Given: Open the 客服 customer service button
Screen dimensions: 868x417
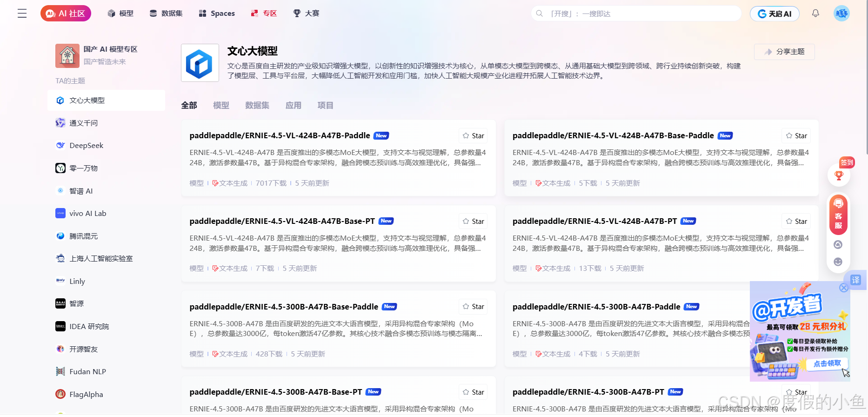Looking at the screenshot, I should click(x=838, y=215).
